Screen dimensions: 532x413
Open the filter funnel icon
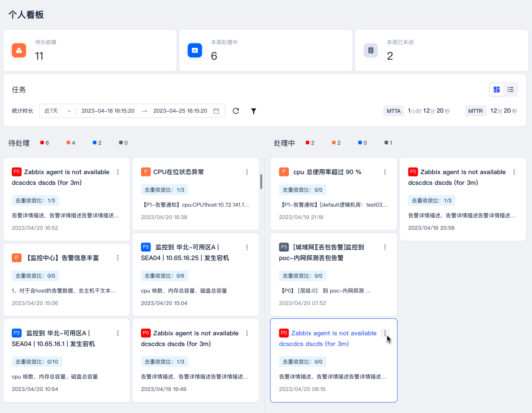[x=254, y=111]
